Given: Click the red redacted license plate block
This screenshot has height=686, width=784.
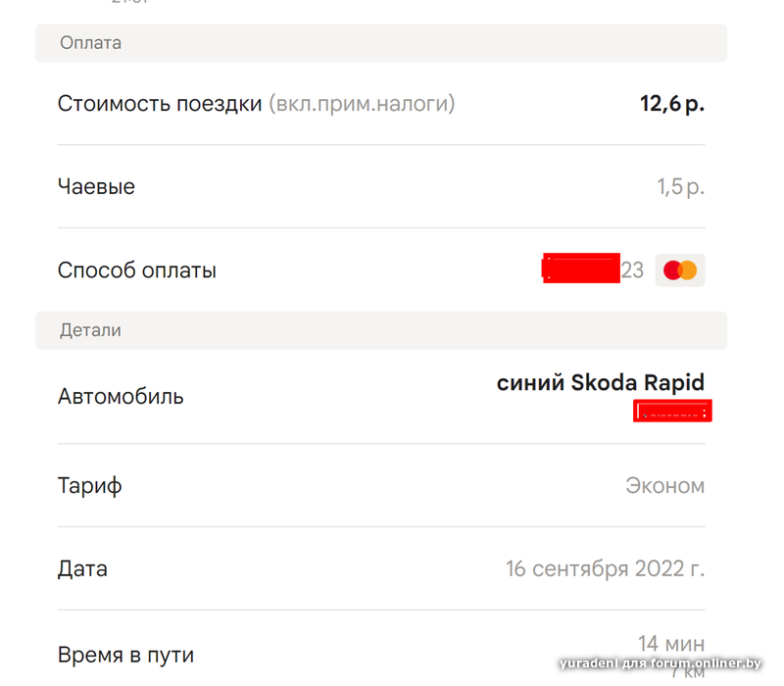Looking at the screenshot, I should (x=672, y=412).
